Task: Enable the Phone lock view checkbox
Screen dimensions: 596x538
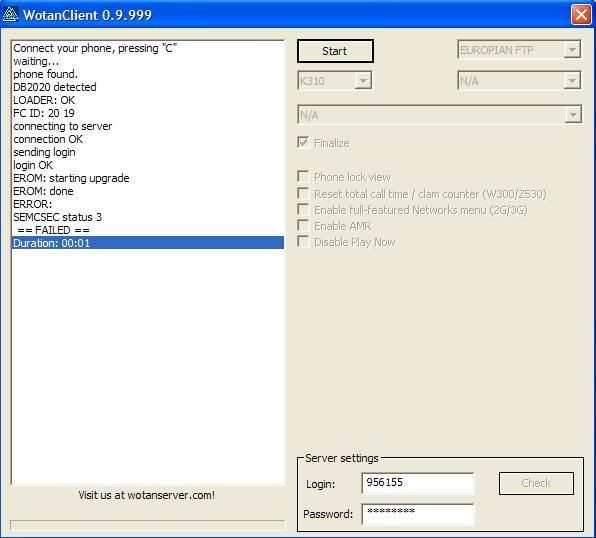Action: [303, 176]
